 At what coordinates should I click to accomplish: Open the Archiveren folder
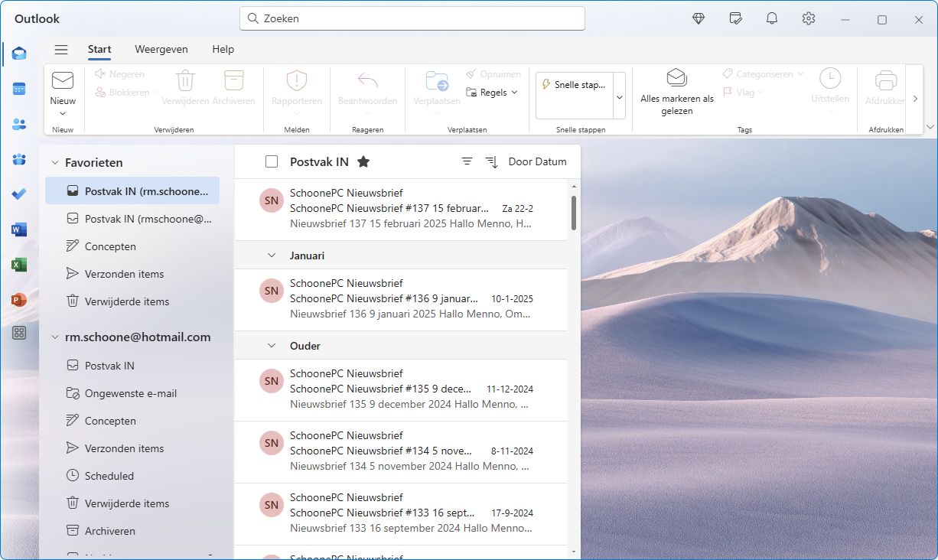click(x=132, y=531)
